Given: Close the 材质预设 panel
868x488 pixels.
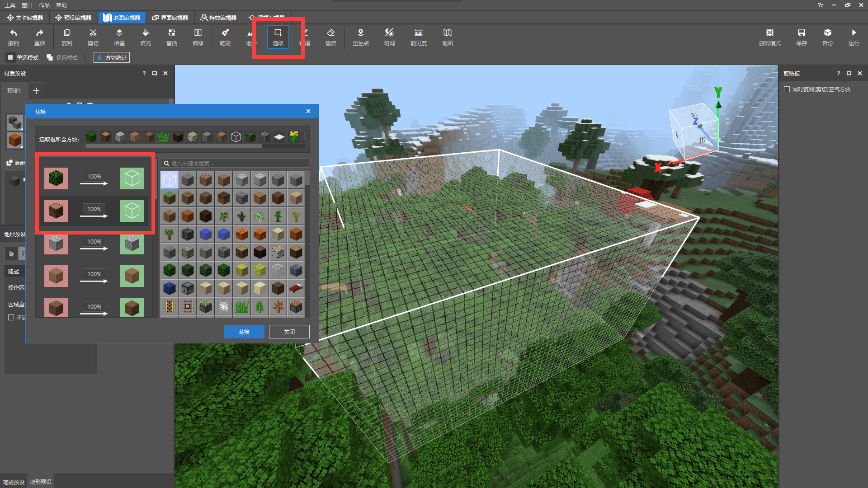Looking at the screenshot, I should [x=165, y=73].
